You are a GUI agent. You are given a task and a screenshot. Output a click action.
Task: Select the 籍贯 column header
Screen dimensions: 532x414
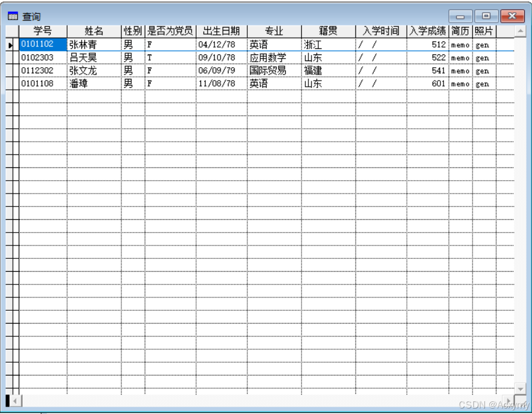[329, 31]
